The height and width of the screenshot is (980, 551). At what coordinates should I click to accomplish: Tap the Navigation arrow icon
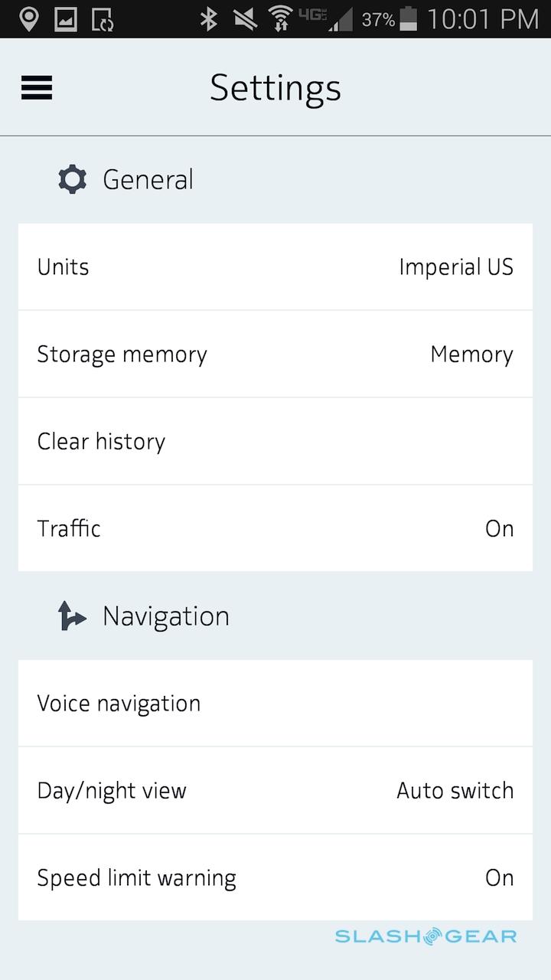[x=72, y=616]
